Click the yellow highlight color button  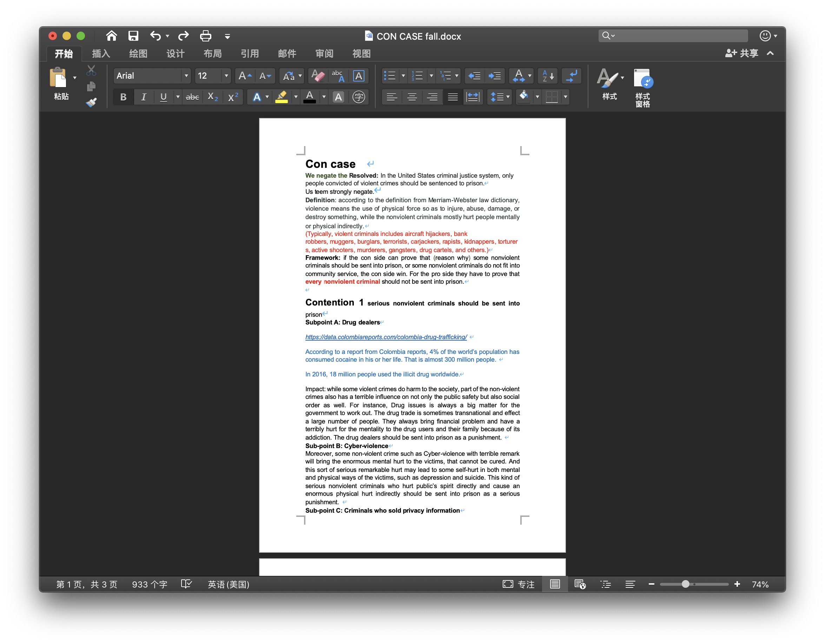point(282,97)
